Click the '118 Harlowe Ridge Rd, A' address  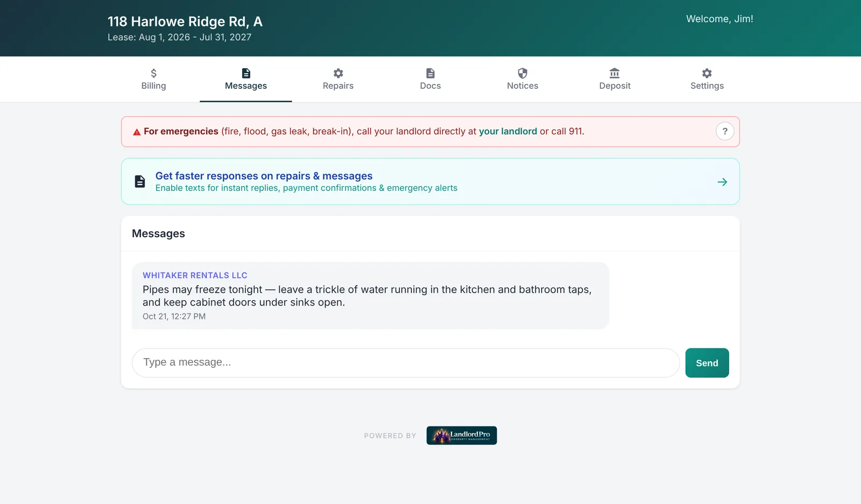click(x=185, y=22)
